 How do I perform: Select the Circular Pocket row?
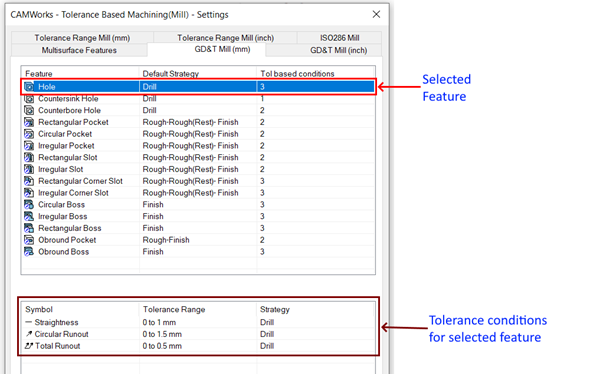pyautogui.click(x=198, y=134)
